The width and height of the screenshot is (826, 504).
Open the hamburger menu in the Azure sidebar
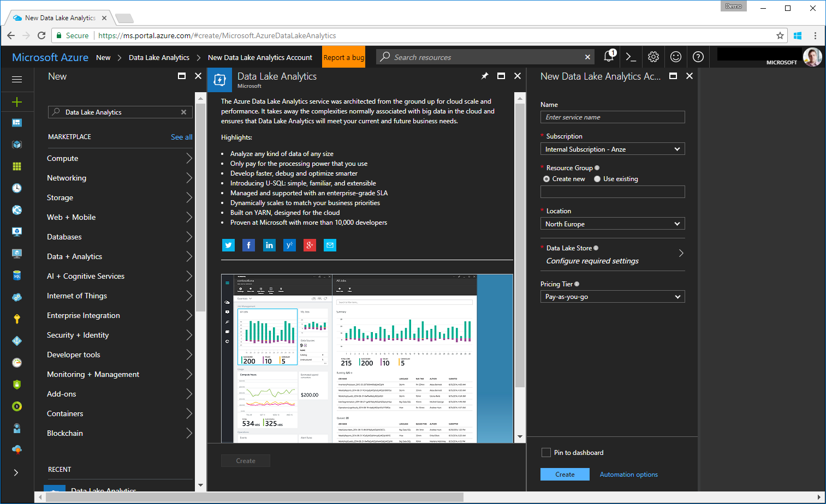tap(17, 80)
